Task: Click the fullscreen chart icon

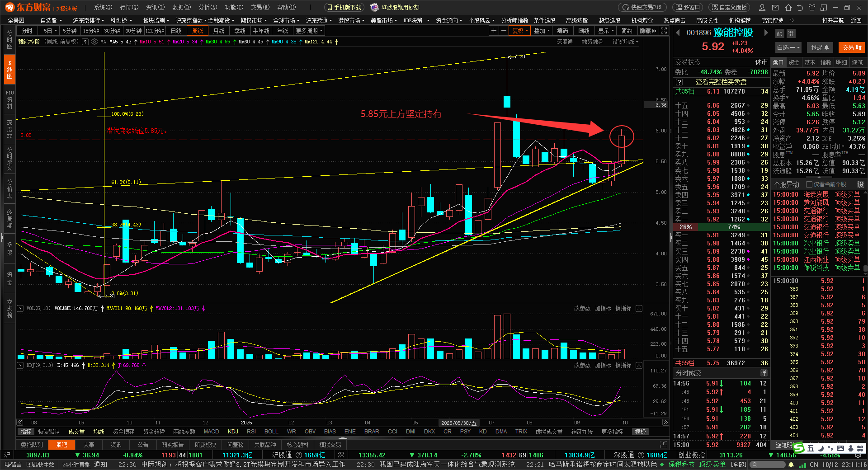Action: 664,31
